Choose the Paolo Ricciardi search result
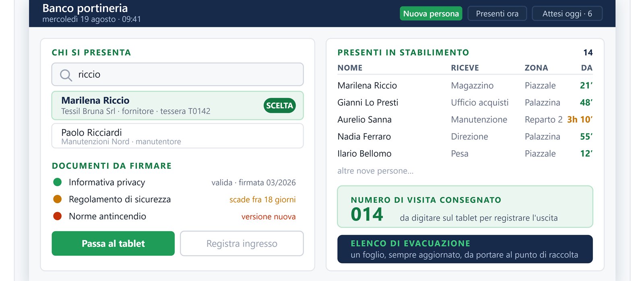The width and height of the screenshot is (644, 281). click(x=178, y=136)
